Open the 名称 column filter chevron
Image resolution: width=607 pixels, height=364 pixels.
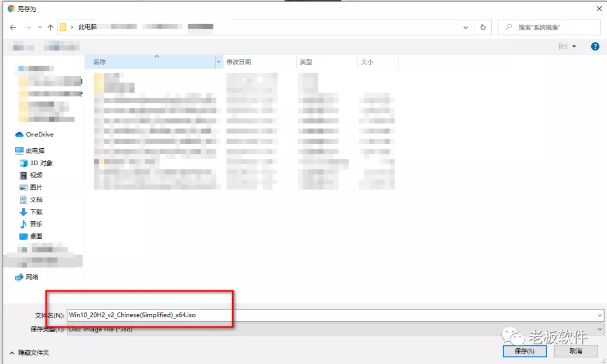(219, 61)
